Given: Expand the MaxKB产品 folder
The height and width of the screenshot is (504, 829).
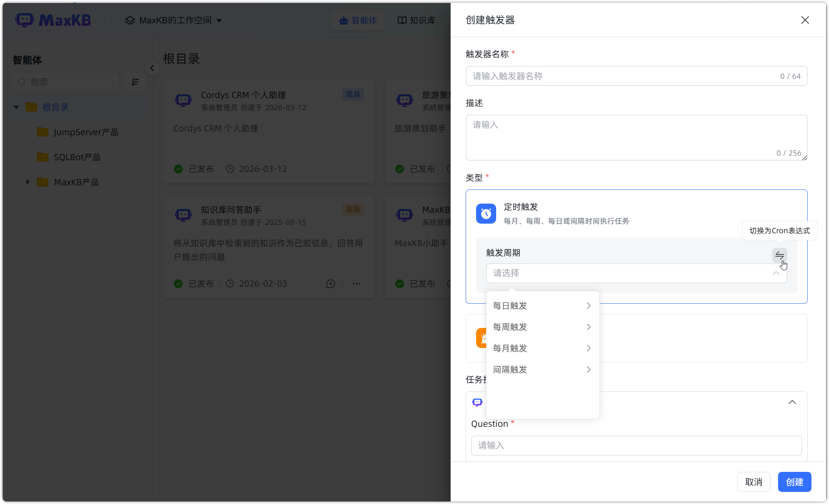Looking at the screenshot, I should [28, 182].
